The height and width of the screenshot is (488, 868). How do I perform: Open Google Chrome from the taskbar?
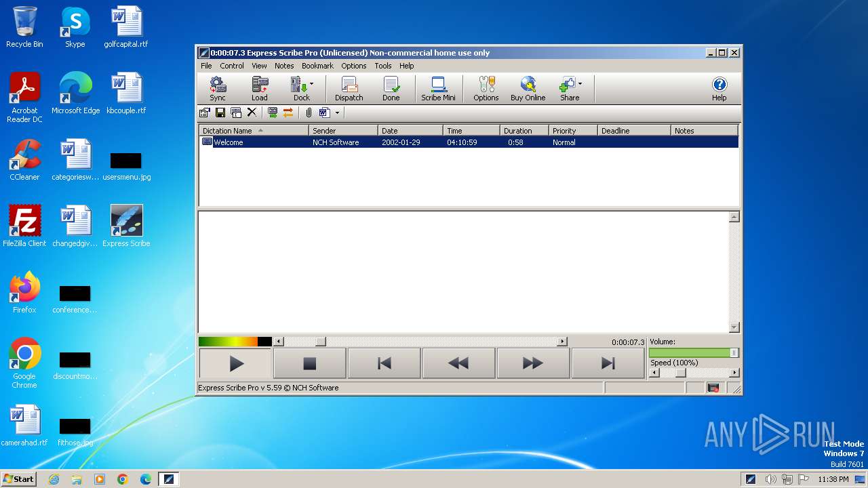(x=123, y=479)
